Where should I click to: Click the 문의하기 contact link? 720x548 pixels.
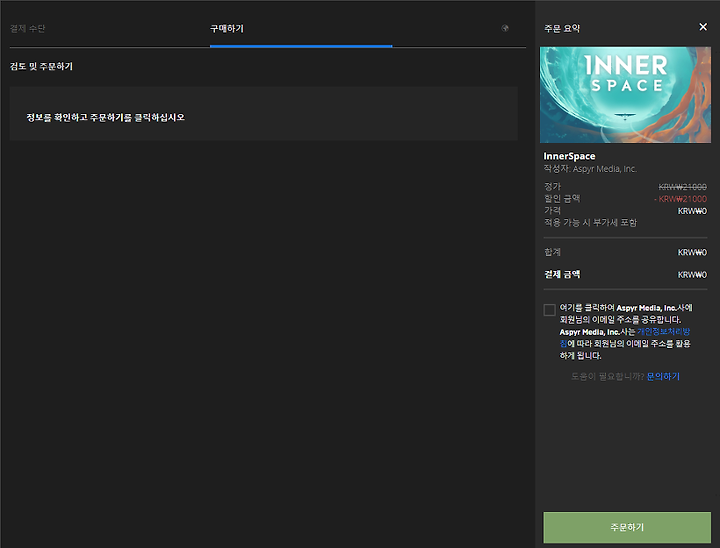[x=663, y=376]
